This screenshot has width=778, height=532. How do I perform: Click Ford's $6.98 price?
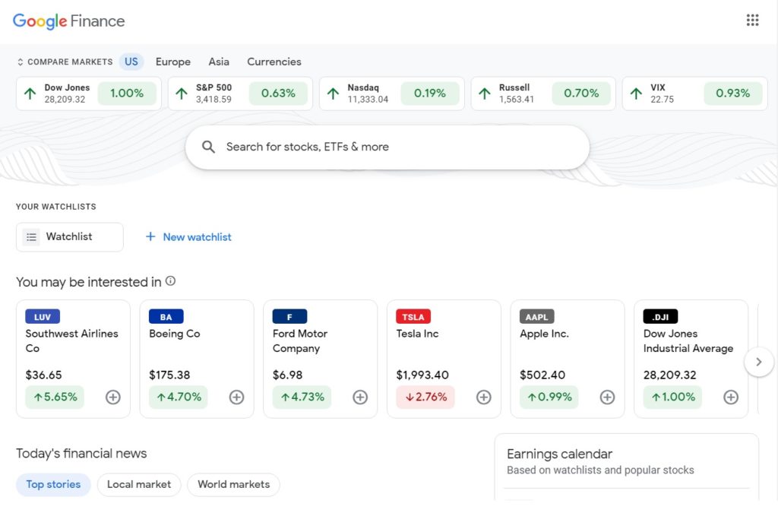[288, 375]
